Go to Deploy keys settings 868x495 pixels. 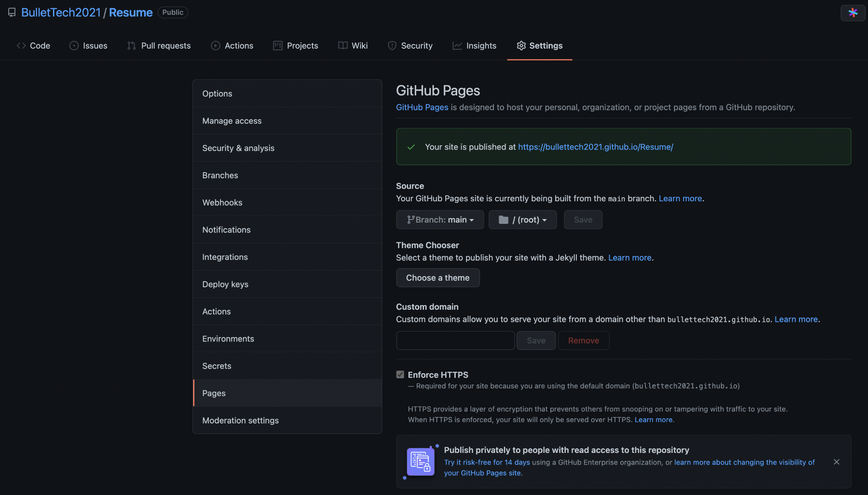click(x=287, y=284)
